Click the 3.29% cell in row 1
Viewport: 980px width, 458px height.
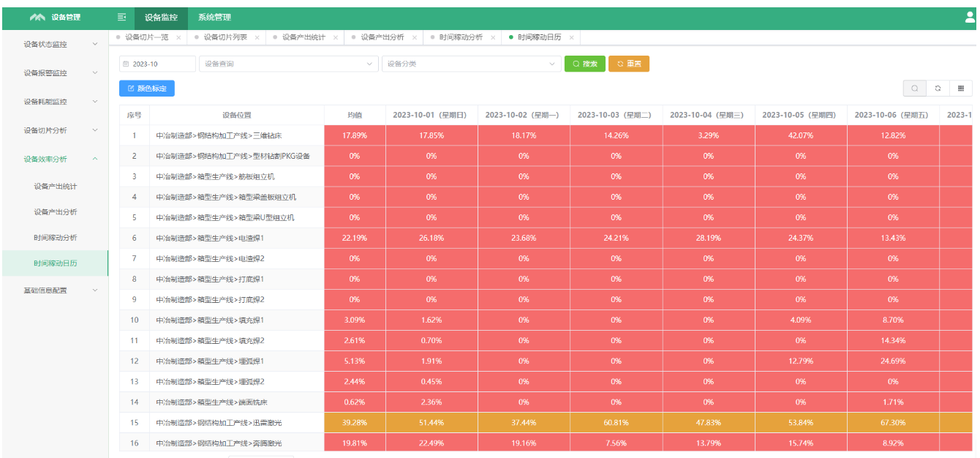point(708,135)
